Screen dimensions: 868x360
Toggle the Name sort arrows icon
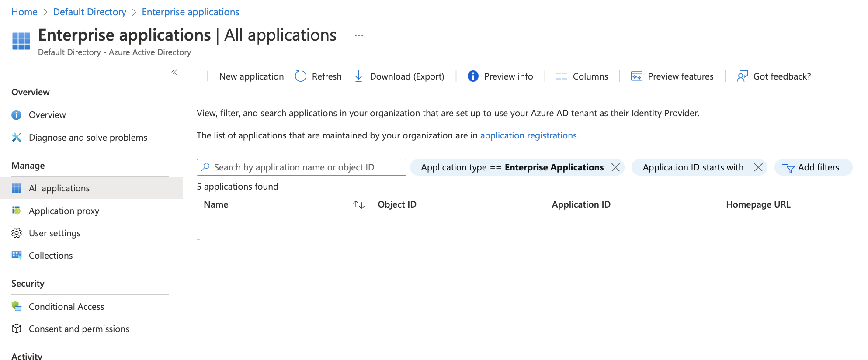coord(359,204)
